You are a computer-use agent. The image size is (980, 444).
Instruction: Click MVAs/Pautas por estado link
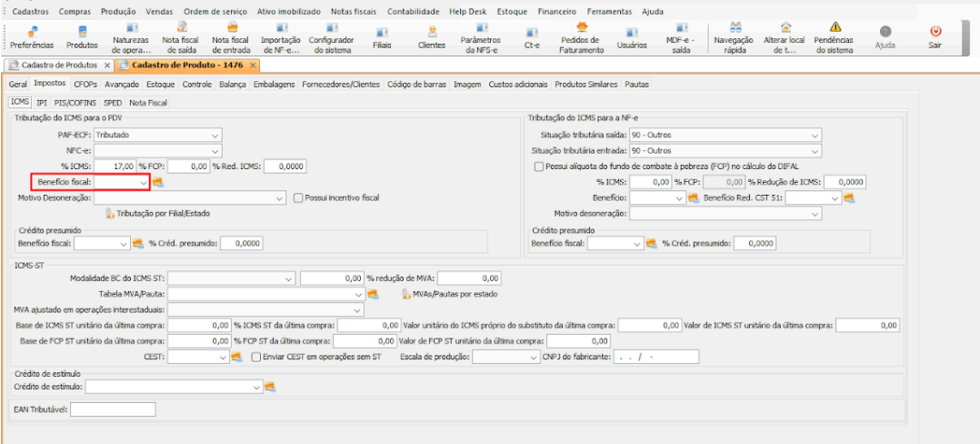point(448,294)
